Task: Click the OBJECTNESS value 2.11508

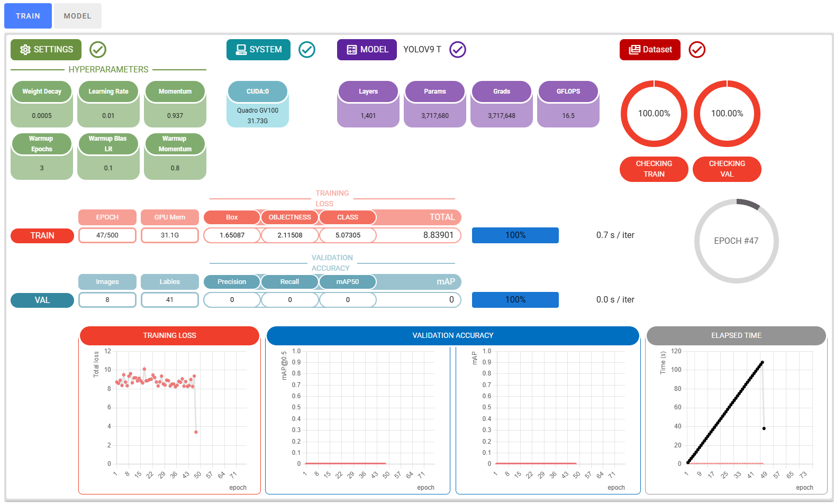Action: point(290,235)
